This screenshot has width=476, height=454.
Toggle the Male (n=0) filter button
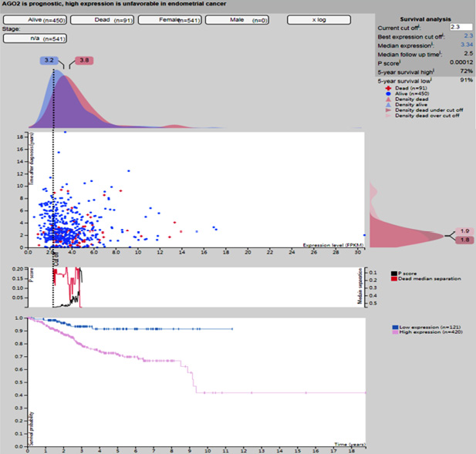pyautogui.click(x=237, y=20)
